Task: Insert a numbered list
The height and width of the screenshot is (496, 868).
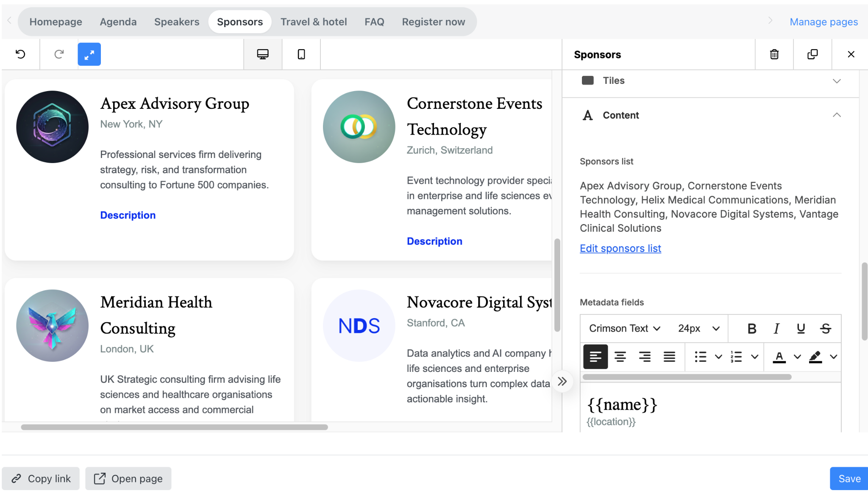Action: pos(737,357)
